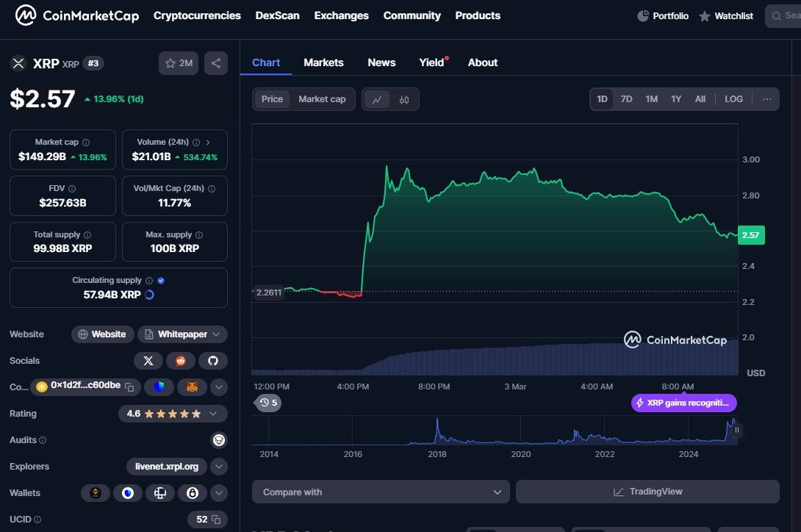Open the X (Twitter) social link

[148, 361]
